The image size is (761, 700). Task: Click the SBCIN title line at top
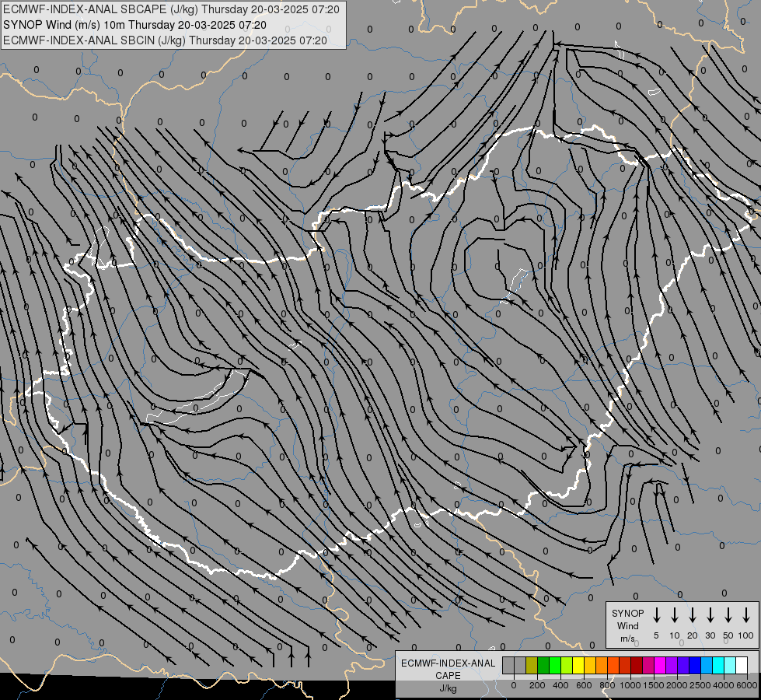tap(165, 40)
